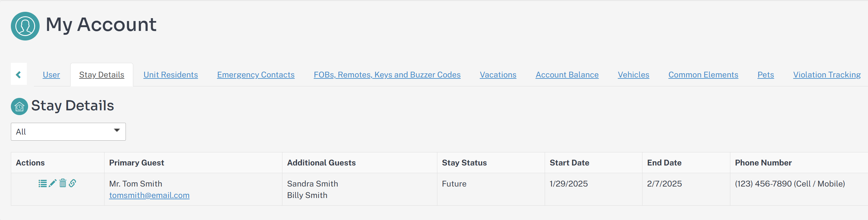
Task: Click the tomsmith@email.com email link
Action: point(149,195)
